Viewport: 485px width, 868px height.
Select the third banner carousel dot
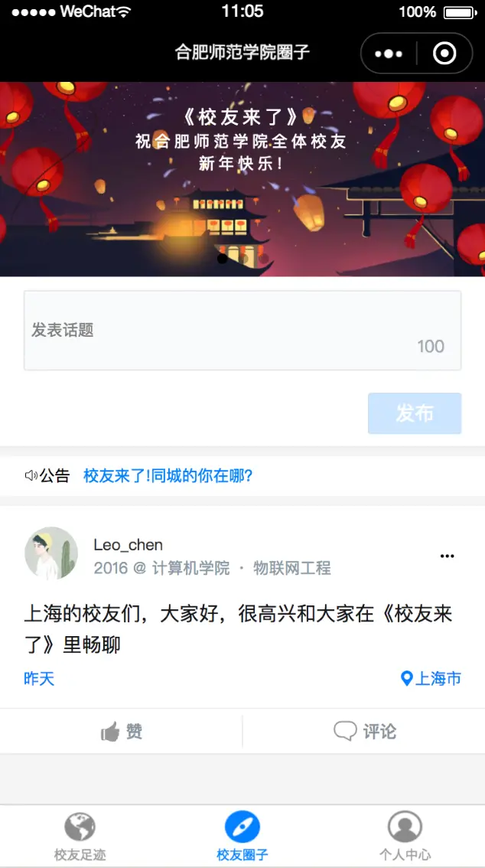(x=264, y=259)
